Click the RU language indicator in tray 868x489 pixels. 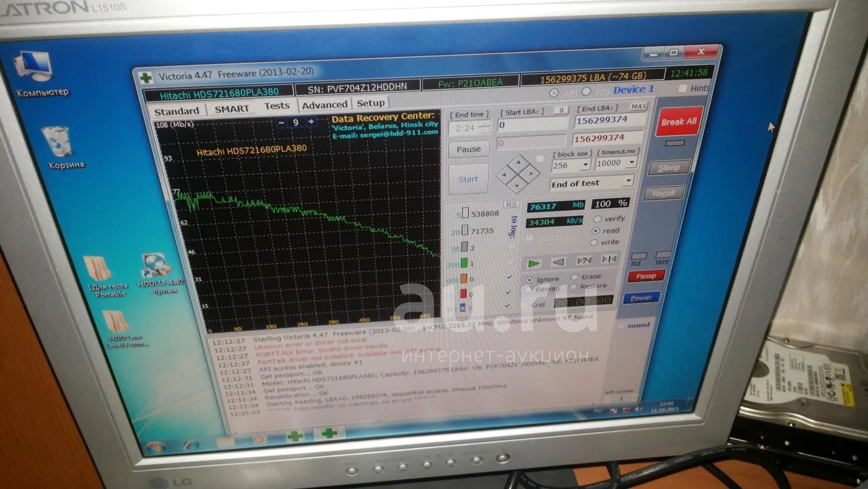597,411
